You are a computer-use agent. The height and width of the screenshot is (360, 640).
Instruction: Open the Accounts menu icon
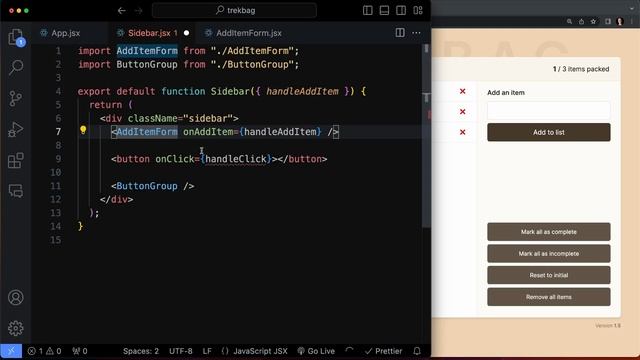(x=16, y=298)
